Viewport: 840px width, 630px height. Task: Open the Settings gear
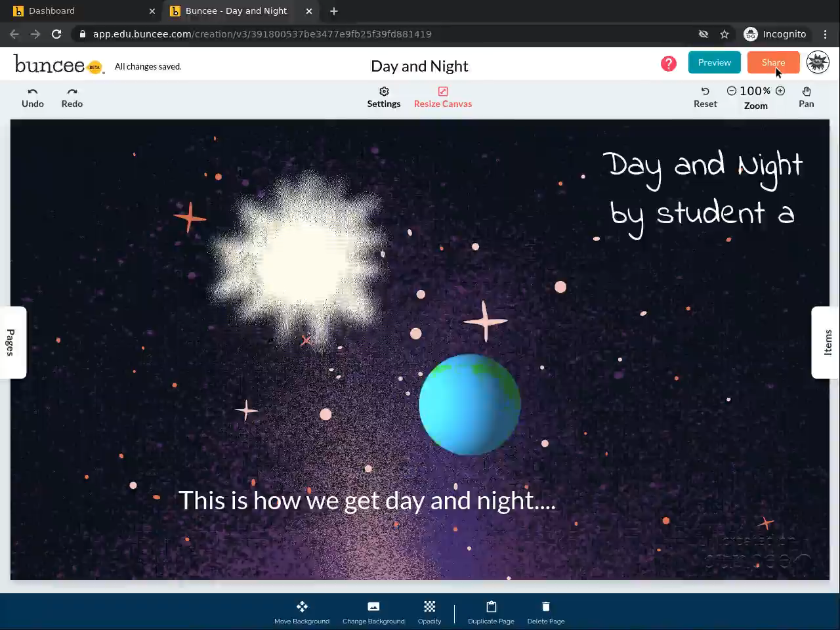(384, 98)
